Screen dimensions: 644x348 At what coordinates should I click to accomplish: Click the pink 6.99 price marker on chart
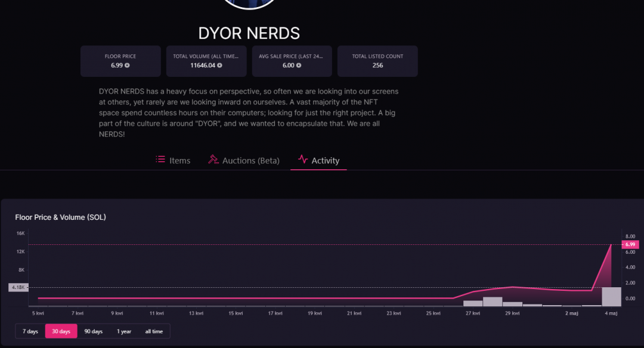click(631, 245)
